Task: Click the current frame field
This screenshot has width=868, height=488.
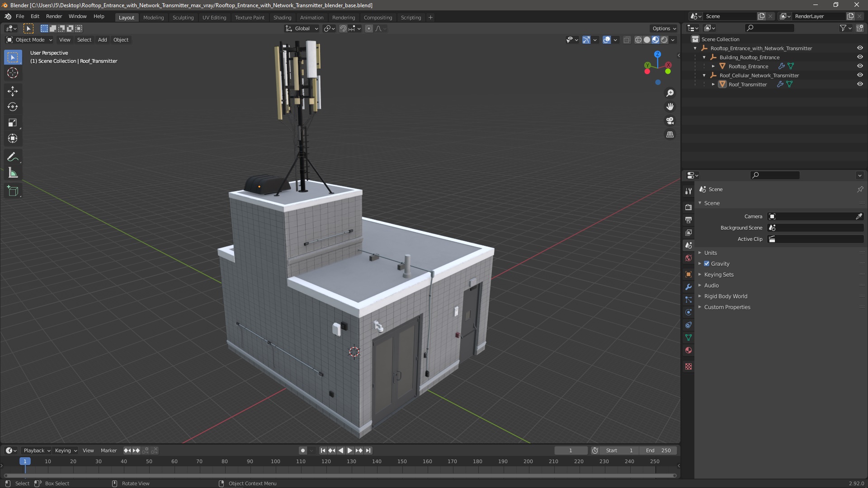Action: tap(571, 450)
